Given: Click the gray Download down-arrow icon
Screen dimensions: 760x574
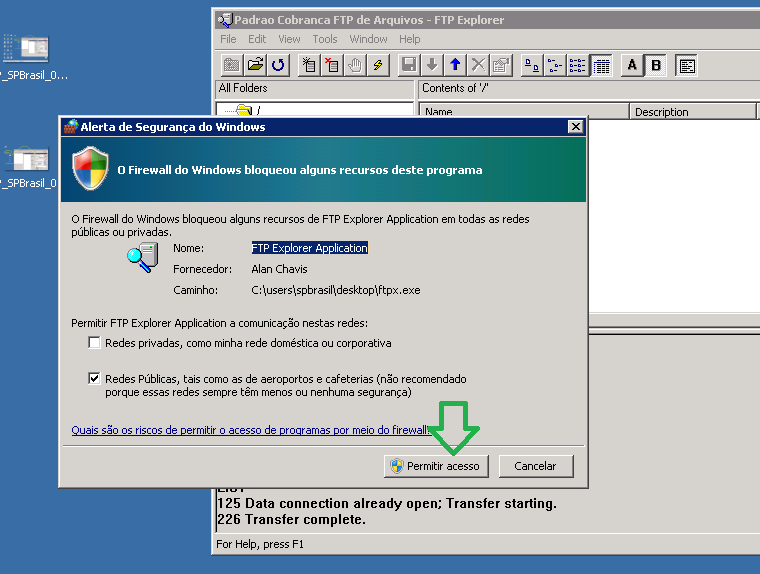Looking at the screenshot, I should pyautogui.click(x=432, y=65).
